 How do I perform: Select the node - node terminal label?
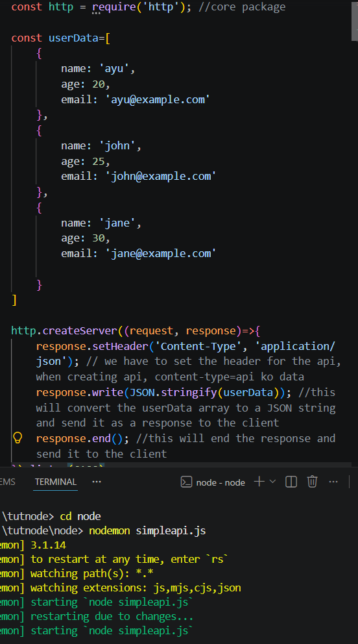click(221, 482)
